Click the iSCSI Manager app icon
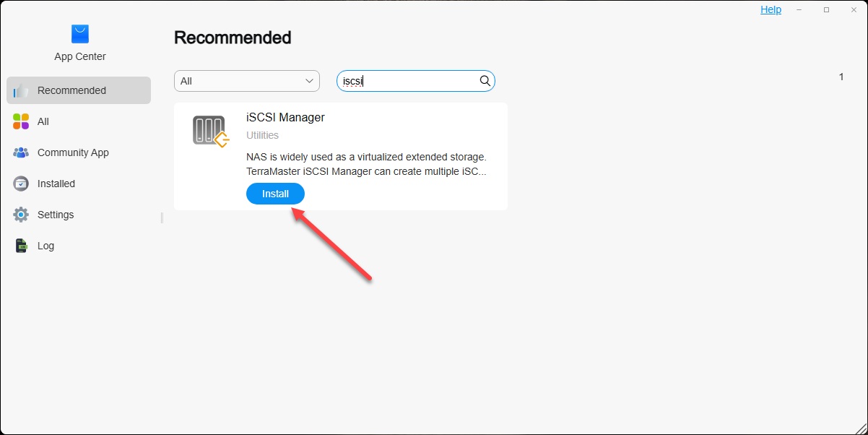The height and width of the screenshot is (435, 868). point(210,131)
